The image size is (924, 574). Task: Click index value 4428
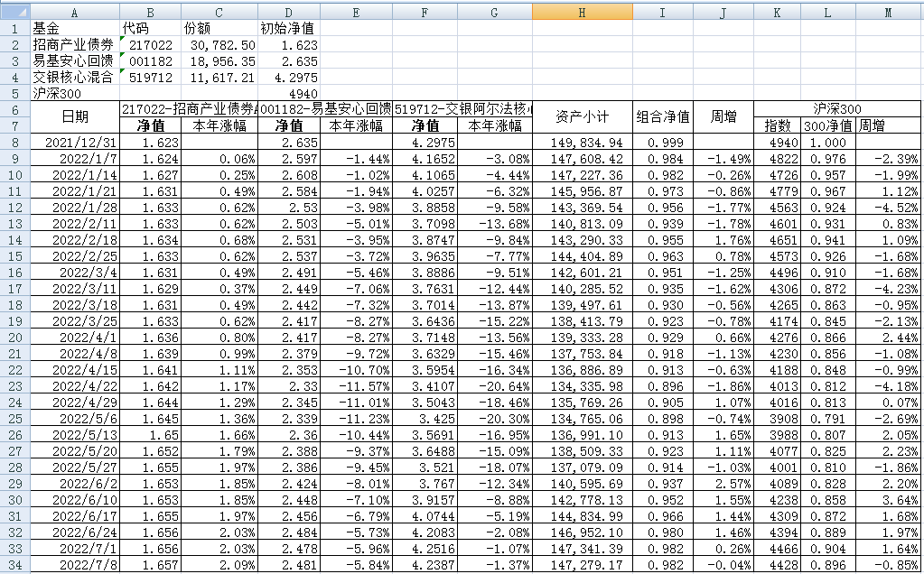[x=778, y=565]
